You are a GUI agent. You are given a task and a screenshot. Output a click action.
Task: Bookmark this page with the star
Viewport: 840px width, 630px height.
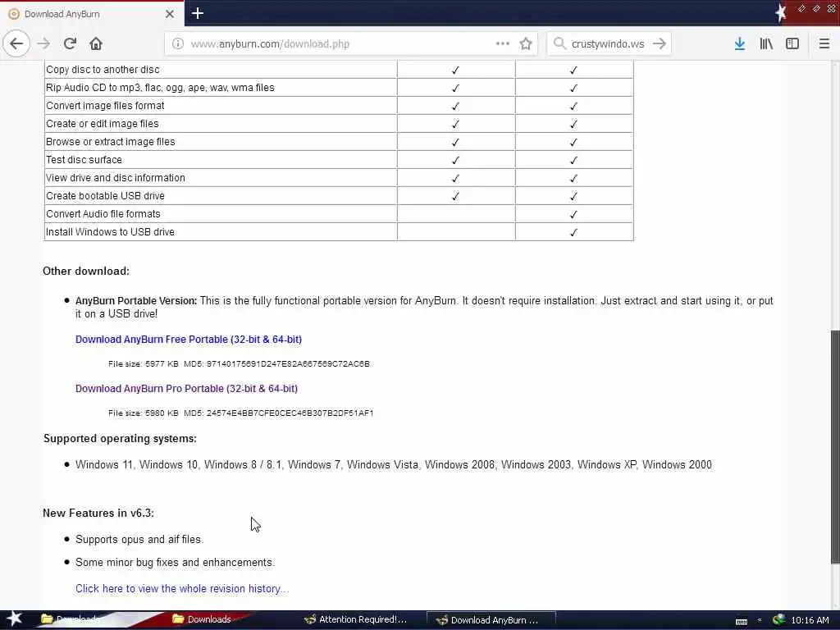point(526,44)
